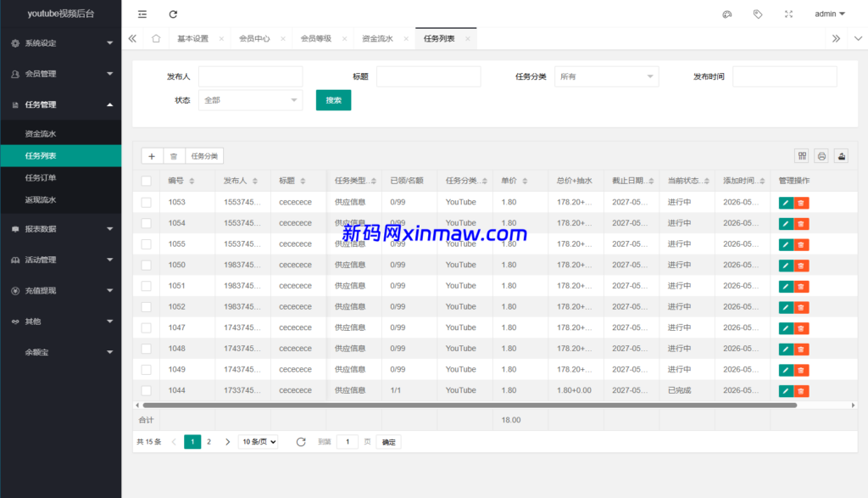The height and width of the screenshot is (498, 868).
Task: Check the row for task 1053
Action: click(146, 202)
